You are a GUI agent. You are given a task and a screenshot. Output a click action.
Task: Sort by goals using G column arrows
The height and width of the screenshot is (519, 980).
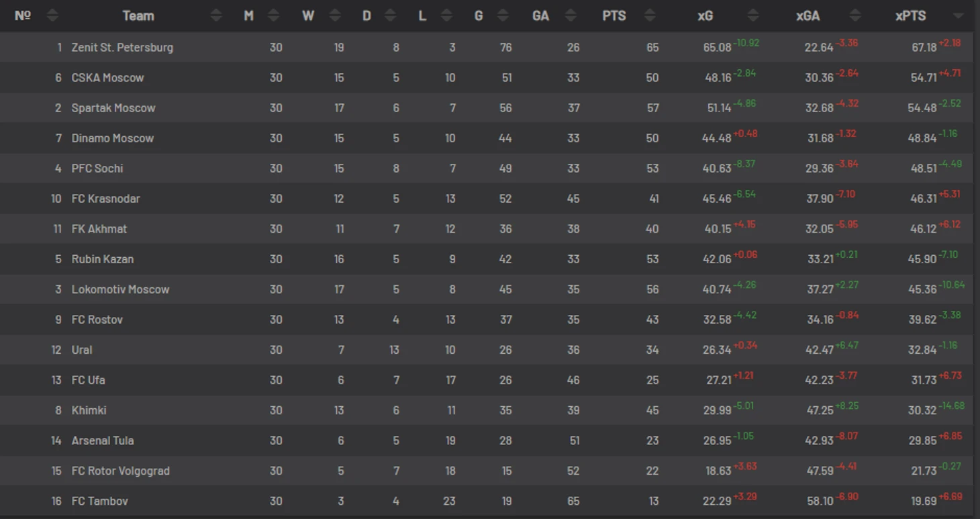pos(503,15)
